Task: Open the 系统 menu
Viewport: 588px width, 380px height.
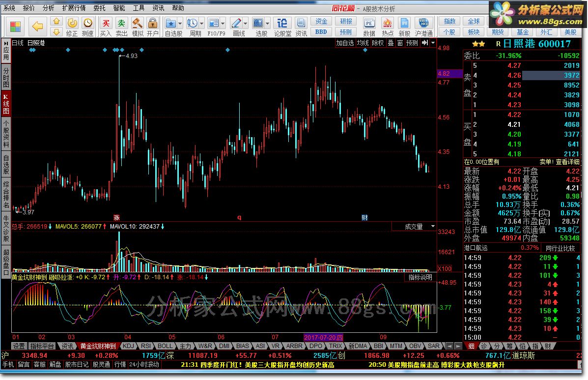Action: [9, 8]
